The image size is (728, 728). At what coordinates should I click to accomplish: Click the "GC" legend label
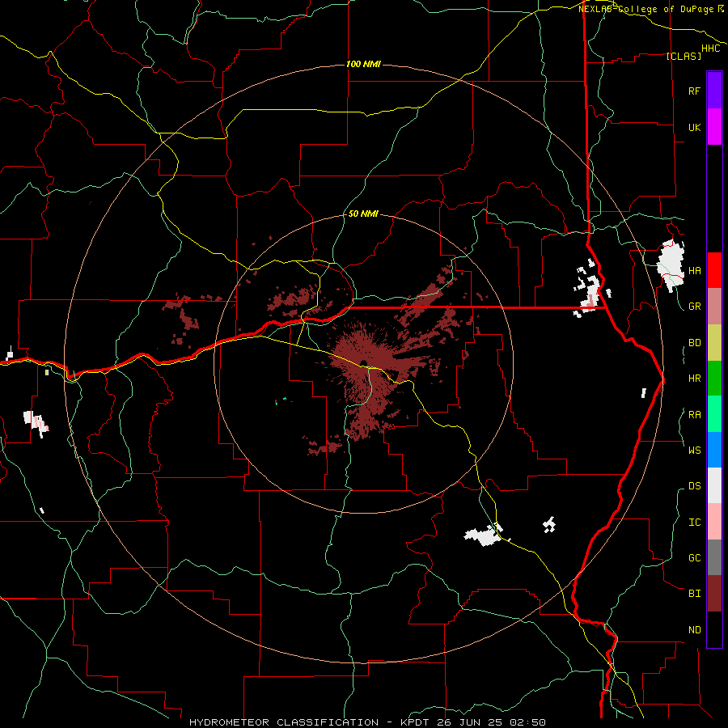tap(694, 557)
